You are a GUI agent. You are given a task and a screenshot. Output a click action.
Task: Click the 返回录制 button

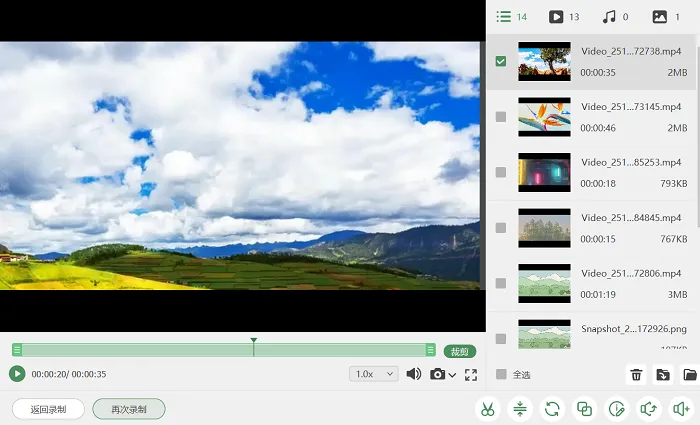[48, 409]
